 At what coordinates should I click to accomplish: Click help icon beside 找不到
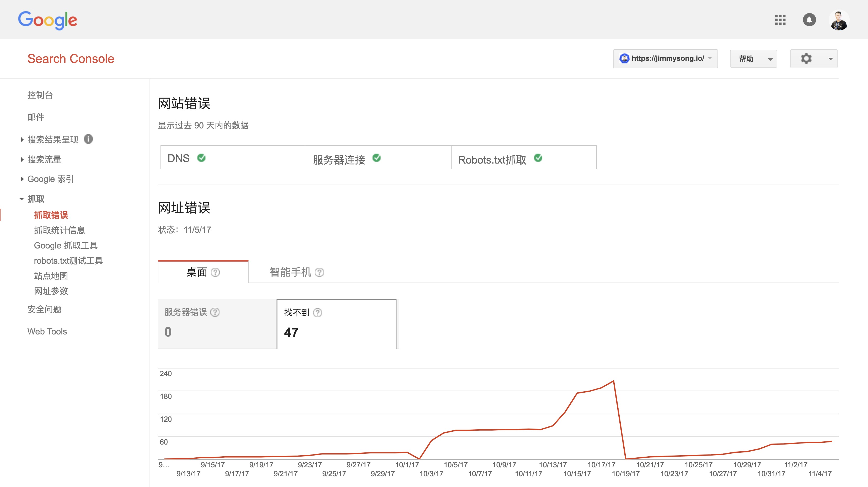pyautogui.click(x=317, y=313)
